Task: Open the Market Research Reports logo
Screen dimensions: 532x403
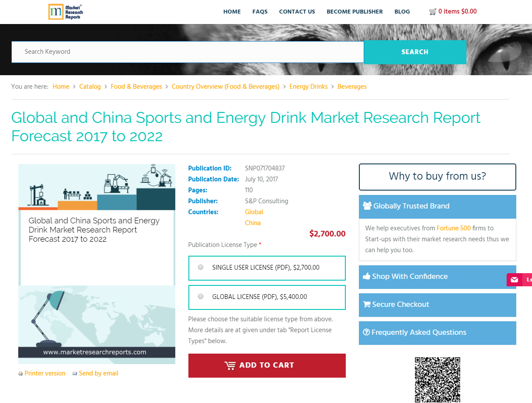Action: point(66,12)
